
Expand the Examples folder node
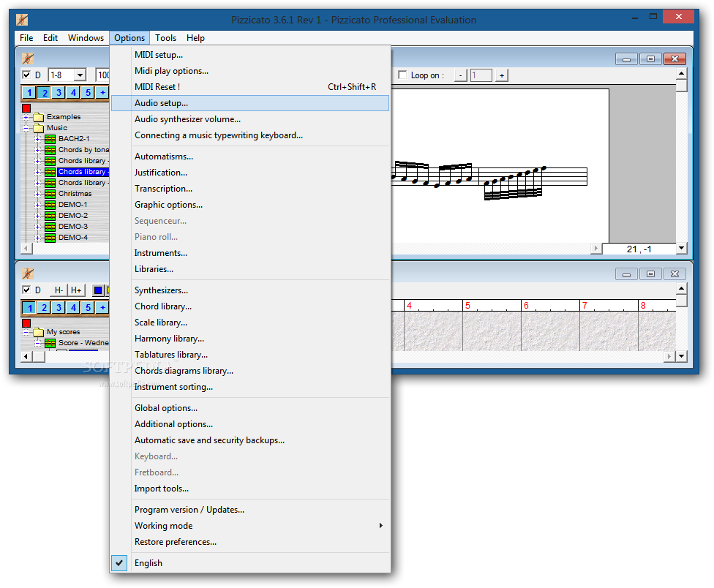(x=26, y=117)
